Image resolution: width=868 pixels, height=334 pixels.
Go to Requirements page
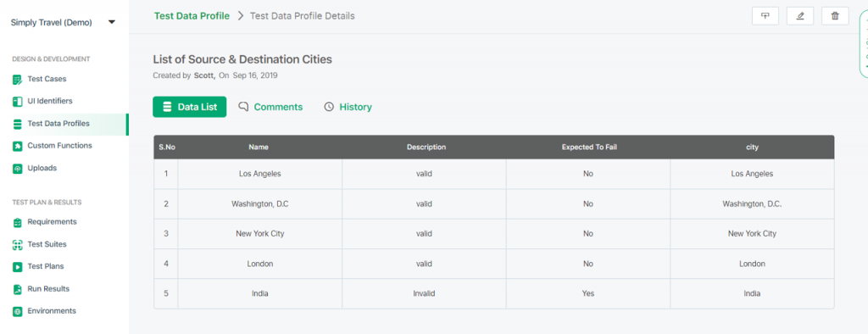coord(52,221)
